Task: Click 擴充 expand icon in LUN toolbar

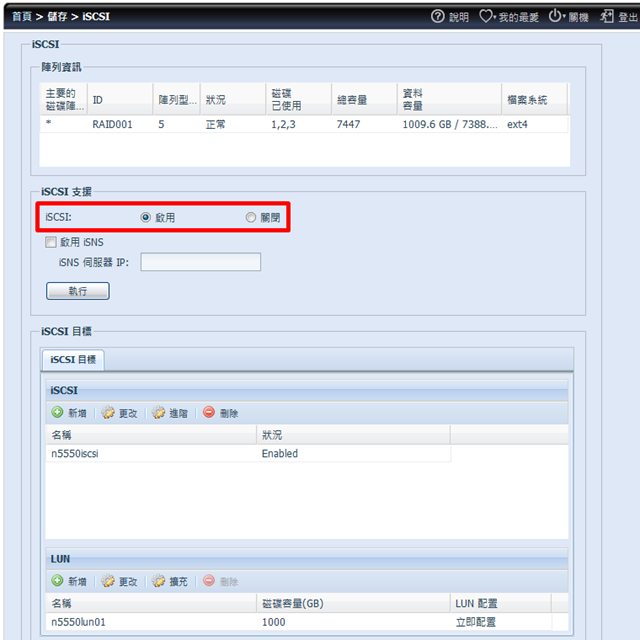Action: click(x=158, y=580)
